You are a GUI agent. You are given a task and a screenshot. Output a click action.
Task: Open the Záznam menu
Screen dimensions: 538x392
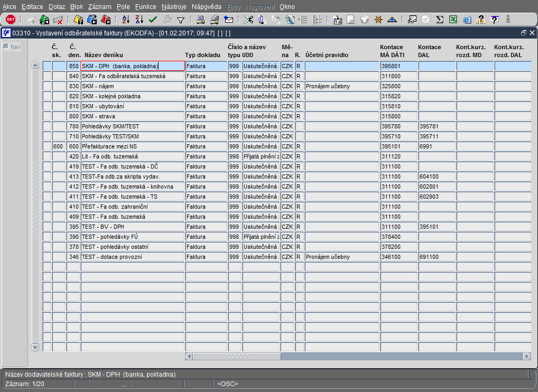[99, 6]
